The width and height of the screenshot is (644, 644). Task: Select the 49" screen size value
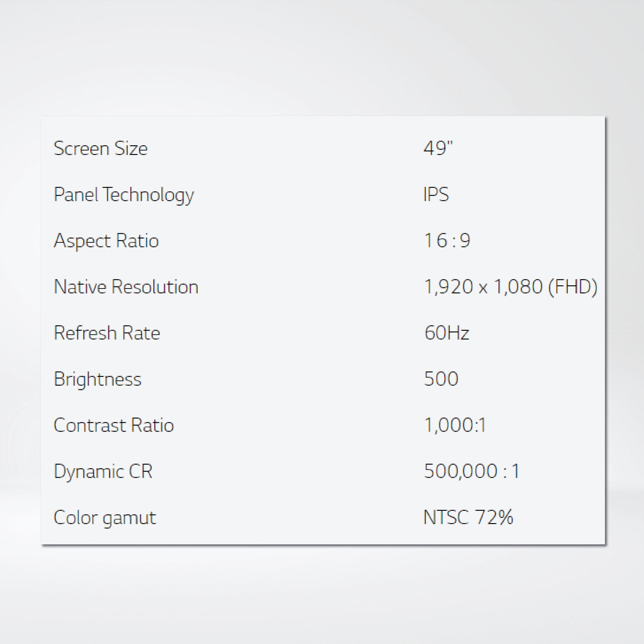(x=438, y=148)
